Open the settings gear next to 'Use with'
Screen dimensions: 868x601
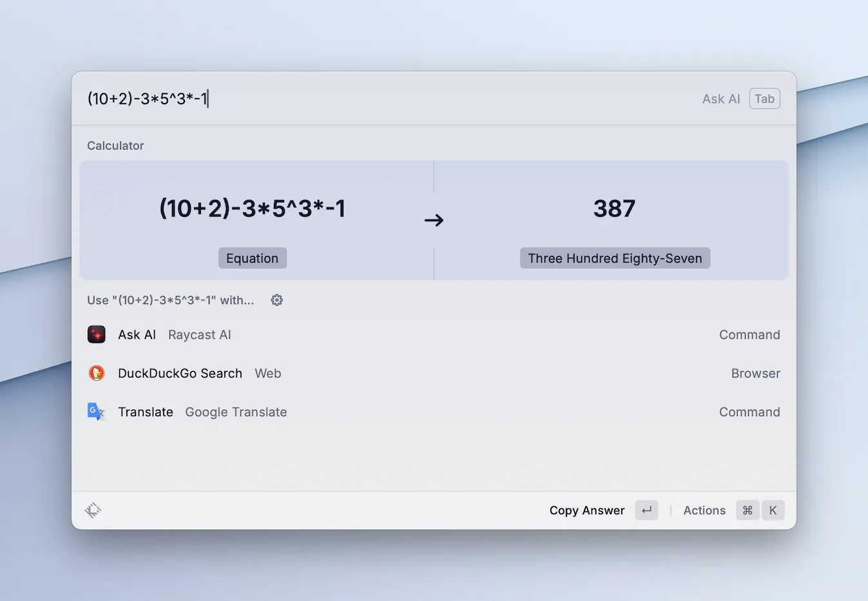pos(276,300)
